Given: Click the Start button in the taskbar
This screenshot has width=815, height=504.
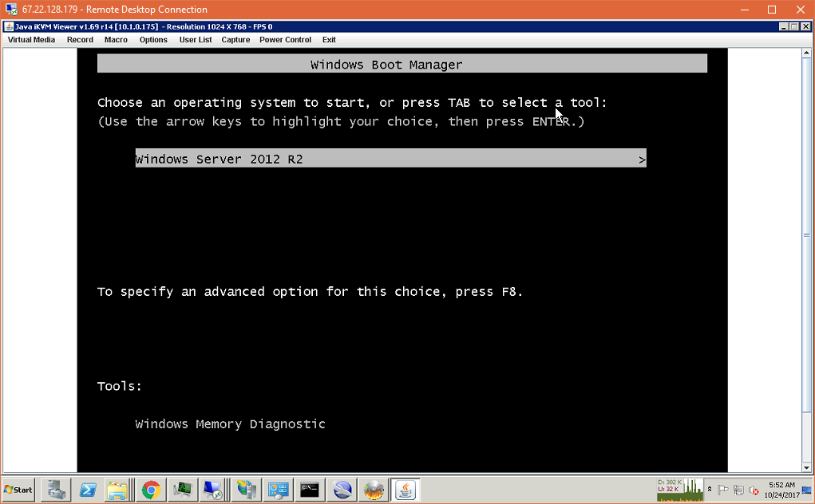Looking at the screenshot, I should [18, 490].
